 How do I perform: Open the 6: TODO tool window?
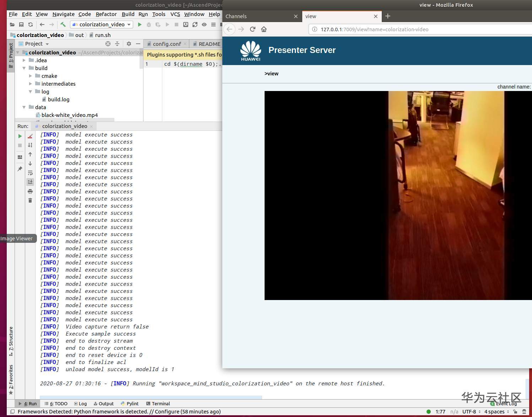tap(56, 403)
